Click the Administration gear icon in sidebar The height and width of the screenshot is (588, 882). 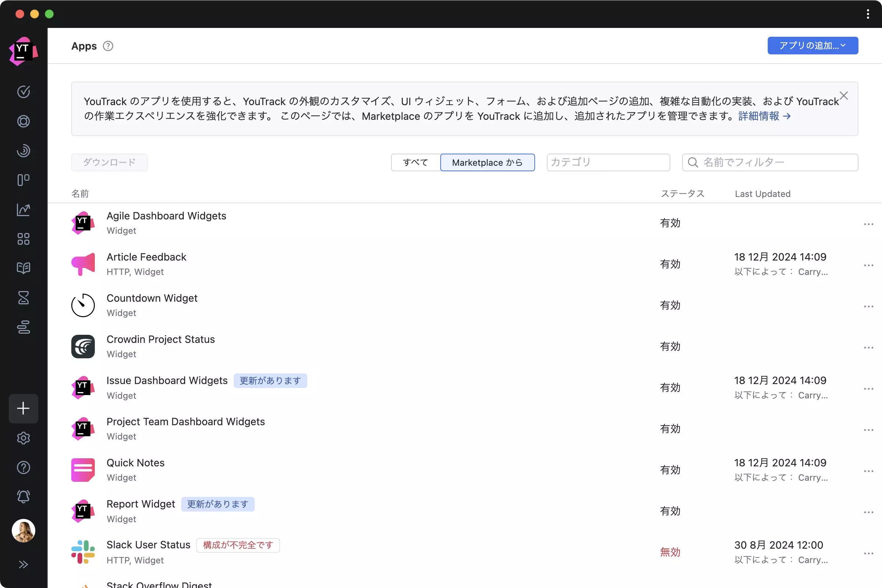tap(23, 438)
